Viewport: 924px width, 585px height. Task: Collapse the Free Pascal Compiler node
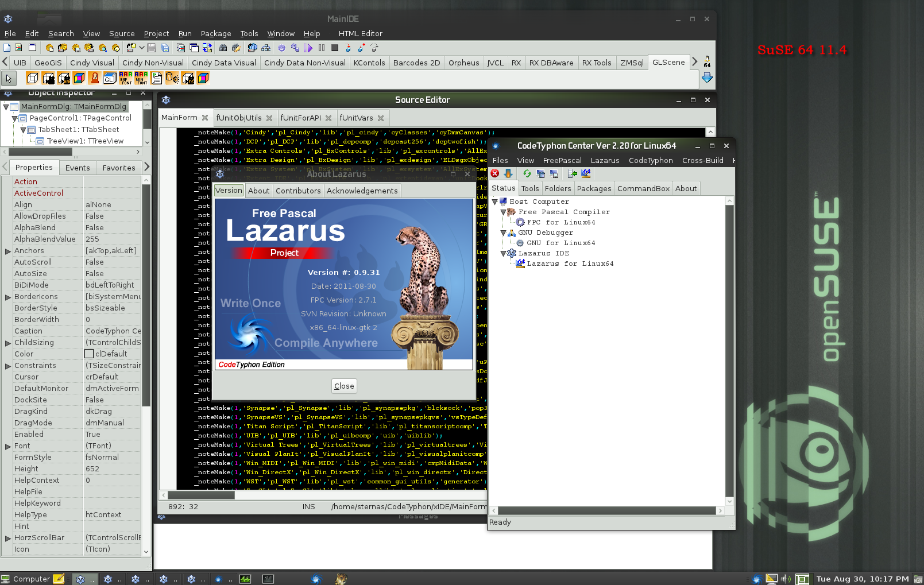click(503, 212)
